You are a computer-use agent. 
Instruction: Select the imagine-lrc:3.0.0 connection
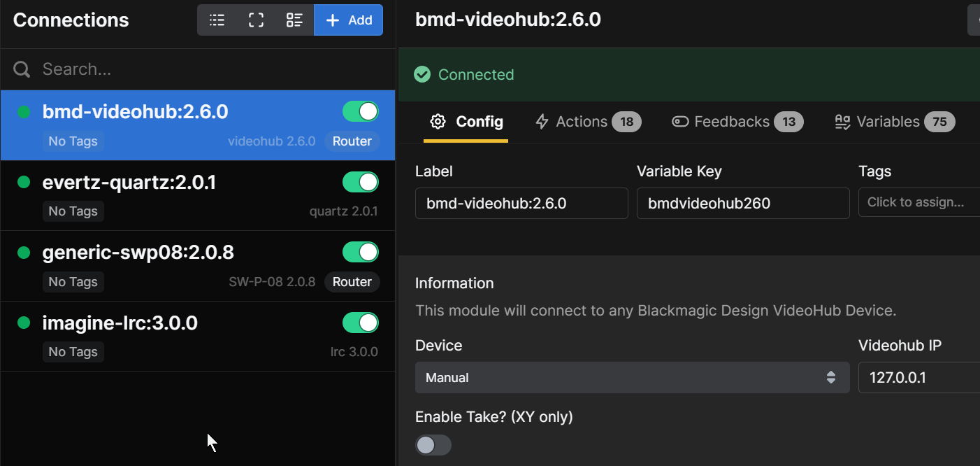tap(198, 337)
